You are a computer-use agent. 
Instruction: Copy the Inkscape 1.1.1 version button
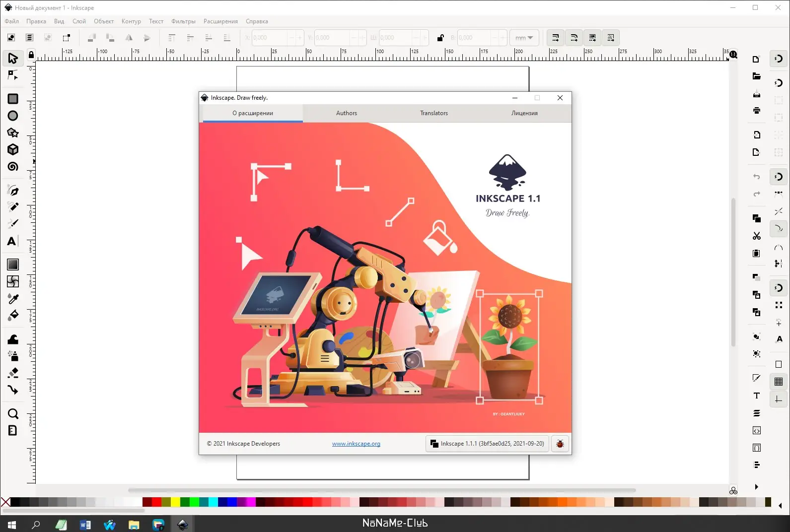[487, 444]
